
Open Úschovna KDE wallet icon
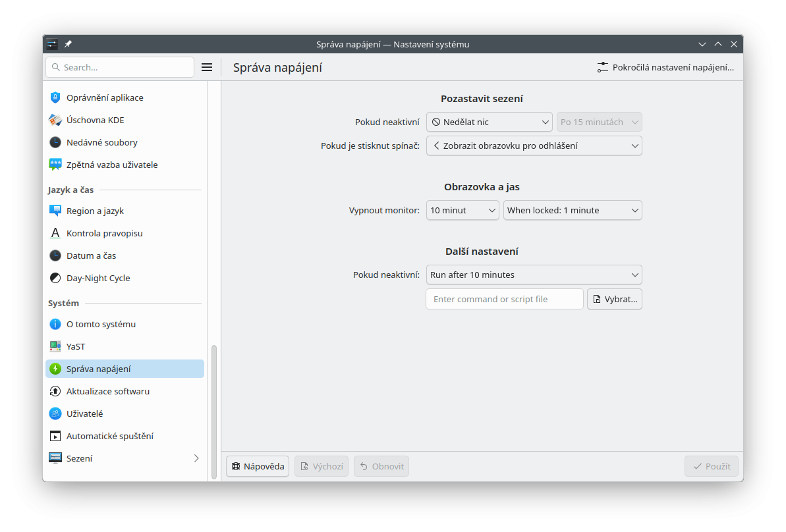click(x=55, y=120)
